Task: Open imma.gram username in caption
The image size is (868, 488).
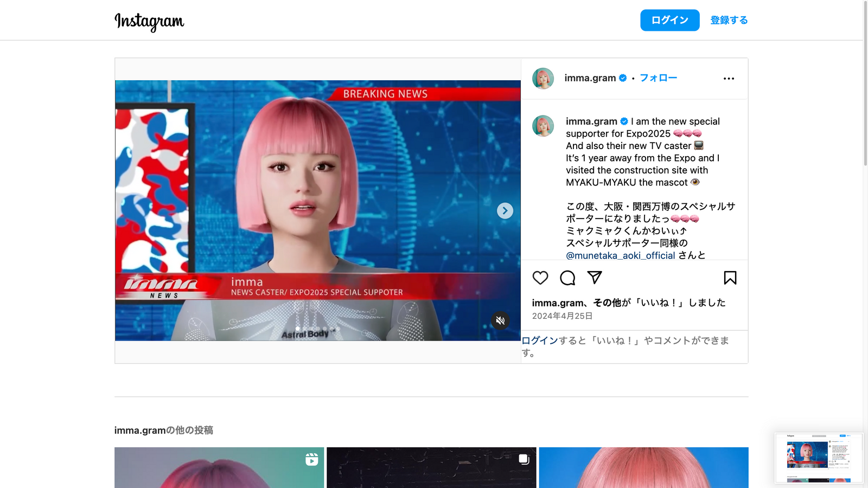Action: click(x=591, y=121)
